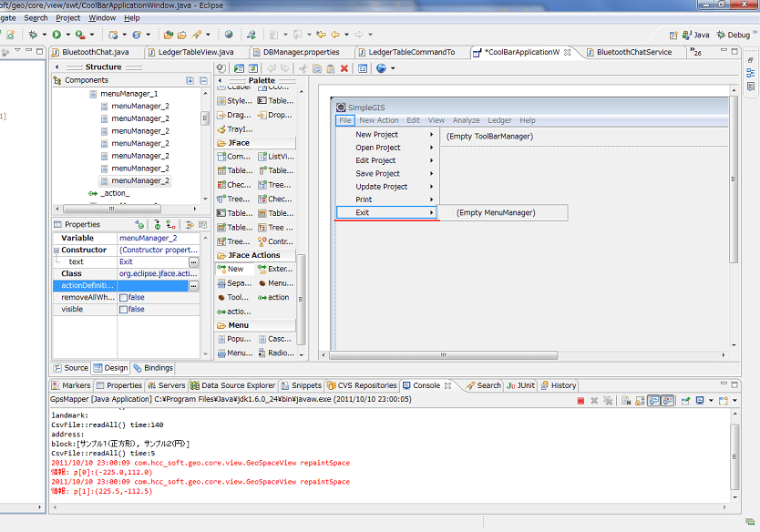Click the Debug bug icon in toolbar

point(33,35)
